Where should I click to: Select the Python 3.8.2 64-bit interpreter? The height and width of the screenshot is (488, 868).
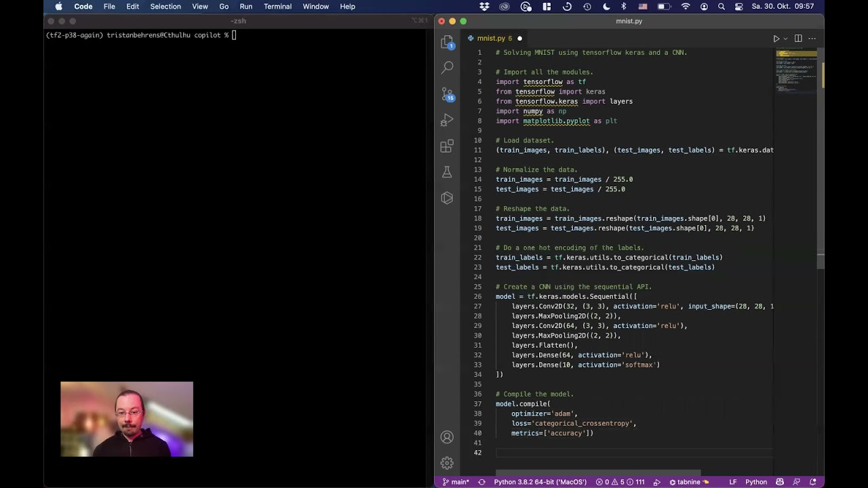coord(540,482)
